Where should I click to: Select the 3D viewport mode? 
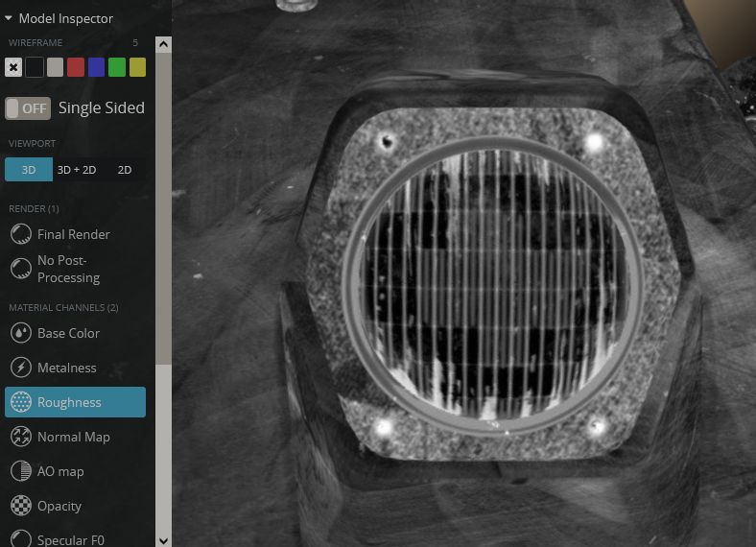(x=29, y=170)
